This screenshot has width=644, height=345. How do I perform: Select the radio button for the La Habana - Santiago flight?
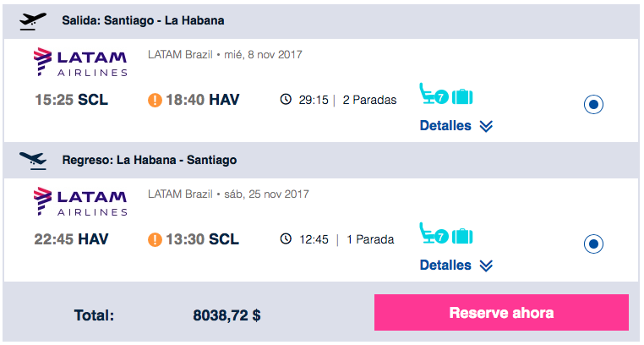(593, 244)
